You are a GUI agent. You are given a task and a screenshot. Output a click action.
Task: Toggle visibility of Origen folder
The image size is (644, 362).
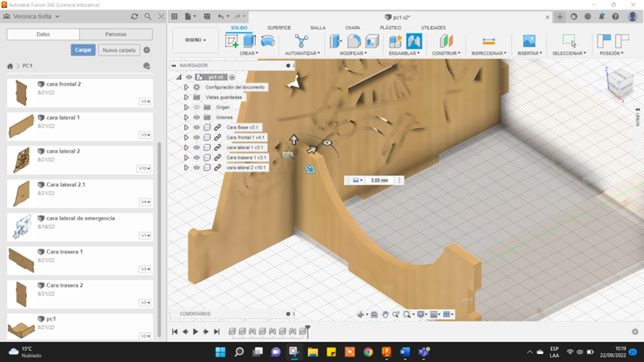[x=197, y=108]
